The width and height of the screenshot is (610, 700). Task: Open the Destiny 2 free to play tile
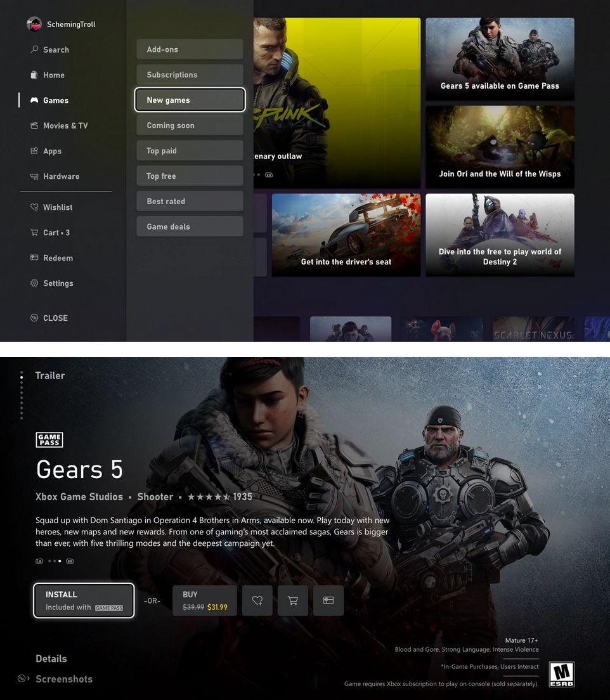(x=500, y=235)
